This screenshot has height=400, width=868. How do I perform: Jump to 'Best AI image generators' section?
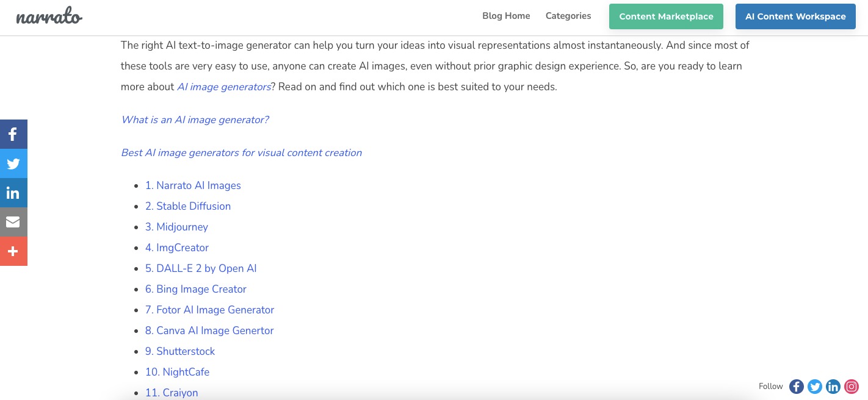pyautogui.click(x=241, y=152)
